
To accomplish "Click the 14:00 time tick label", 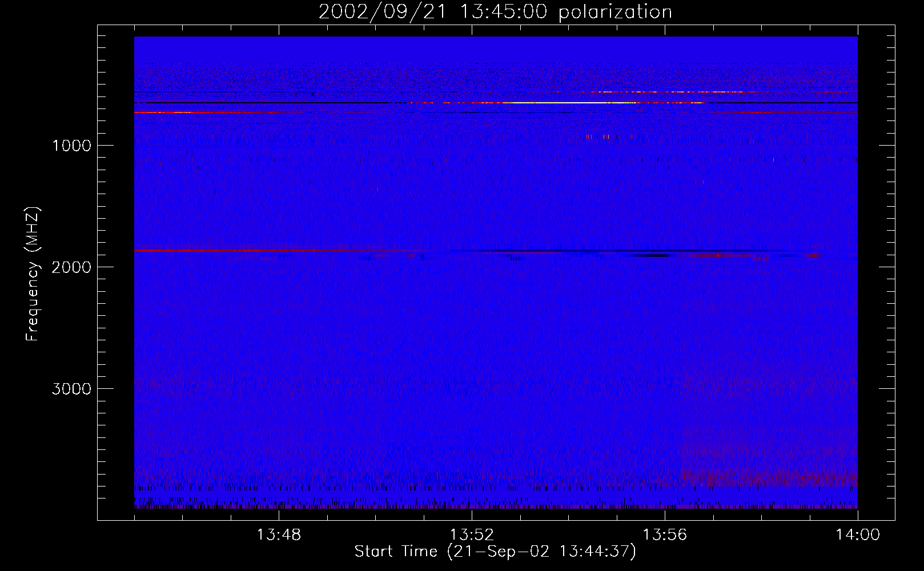I will [858, 535].
